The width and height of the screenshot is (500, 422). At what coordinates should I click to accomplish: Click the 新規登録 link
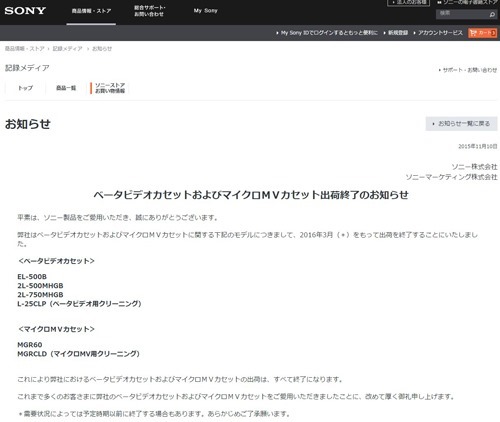click(x=396, y=33)
